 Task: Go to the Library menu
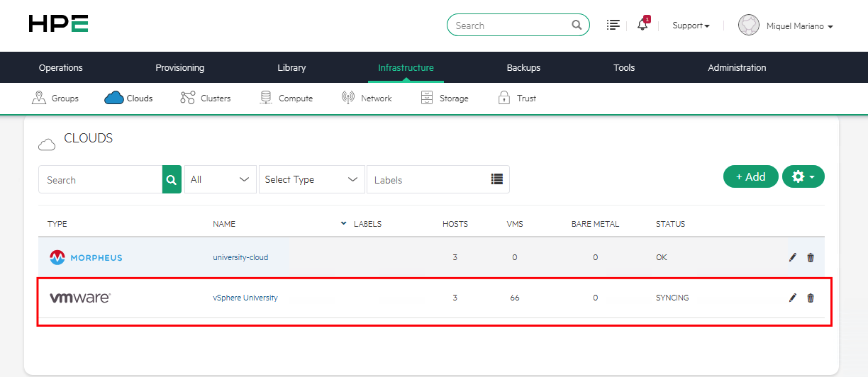[x=291, y=68]
